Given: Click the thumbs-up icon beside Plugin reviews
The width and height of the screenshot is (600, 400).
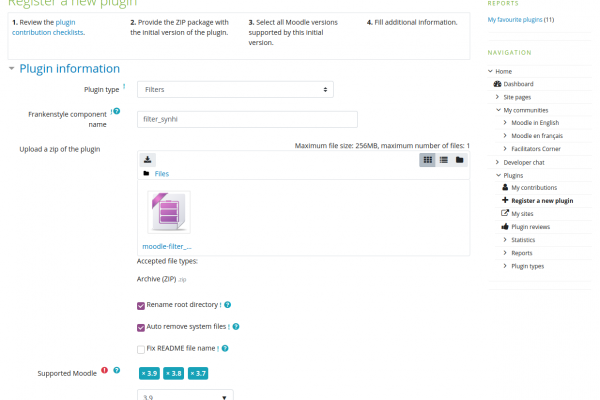Looking at the screenshot, I should (x=505, y=227).
